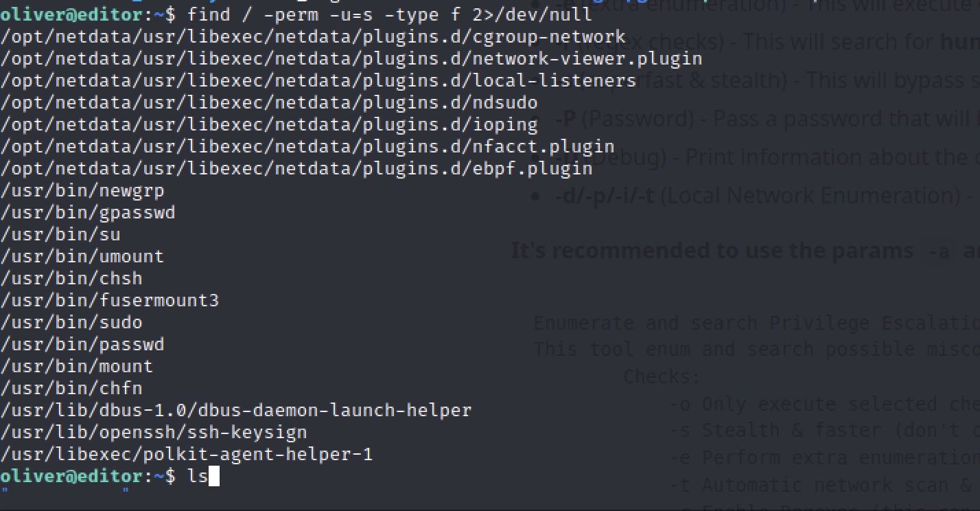Image resolution: width=980 pixels, height=511 pixels.
Task: Select the /usr/bin/su line
Action: click(60, 234)
